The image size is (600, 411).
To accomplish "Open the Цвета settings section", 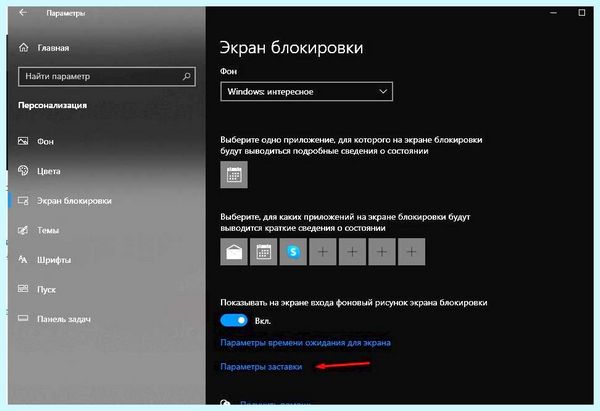I will click(x=49, y=171).
